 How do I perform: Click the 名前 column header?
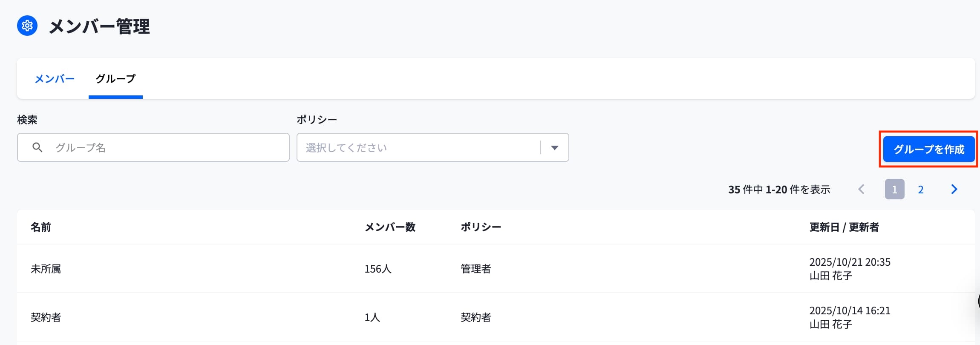point(41,227)
